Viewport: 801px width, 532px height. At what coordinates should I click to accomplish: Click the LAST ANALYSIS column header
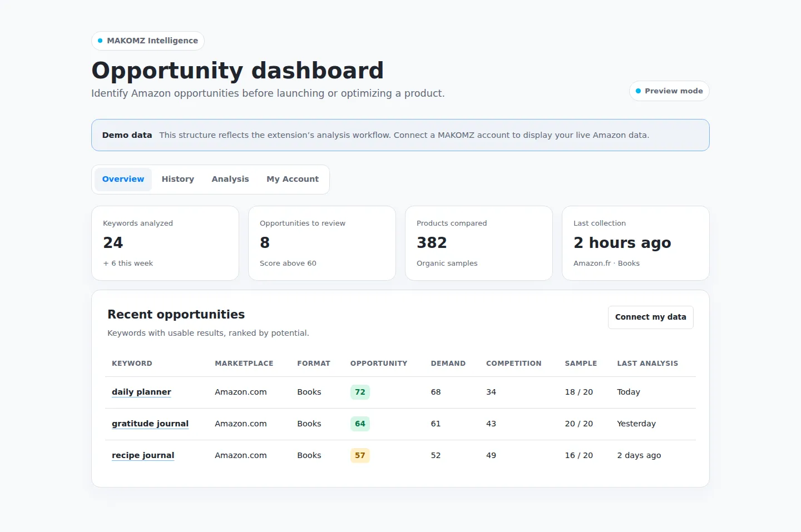click(x=647, y=364)
